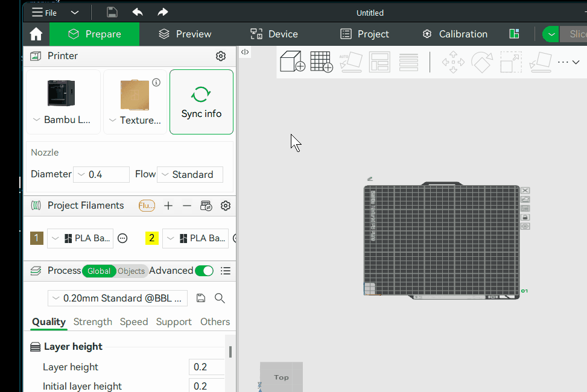This screenshot has width=587, height=392.
Task: Click the Auto orient icon
Action: (351, 62)
